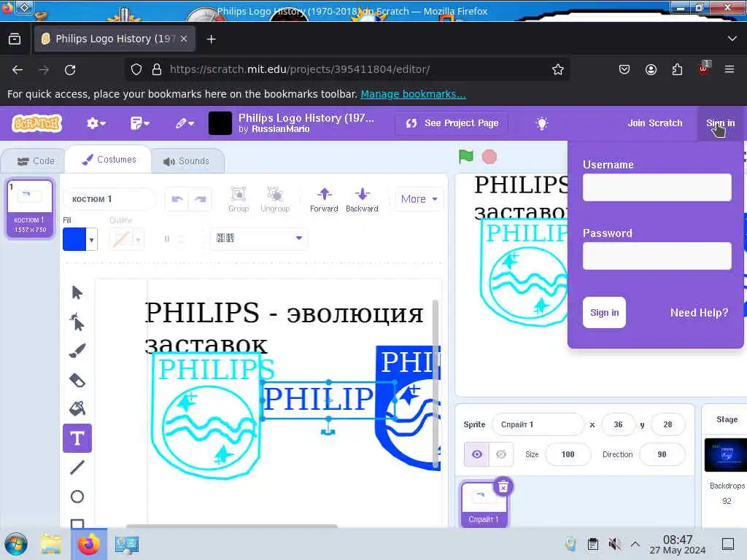Screen dimensions: 747x560
Task: Focus the Username input field
Action: (x=657, y=187)
